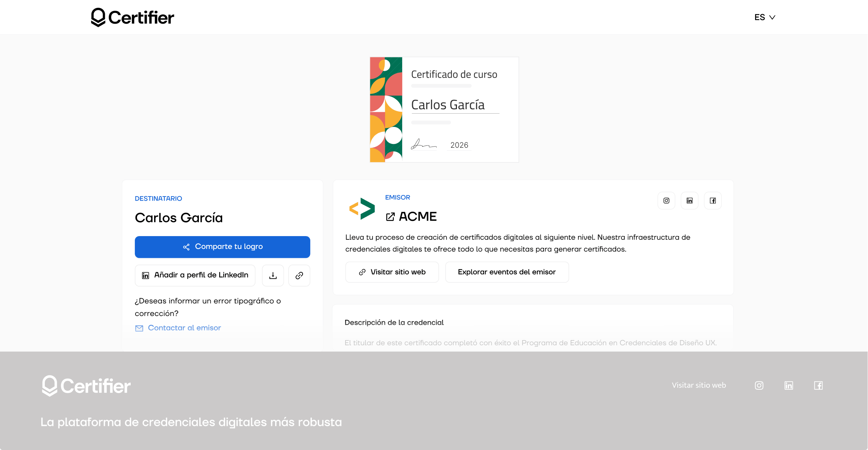Screen dimensions: 868x450
Task: Click the footer Instagram icon
Action: pos(759,386)
